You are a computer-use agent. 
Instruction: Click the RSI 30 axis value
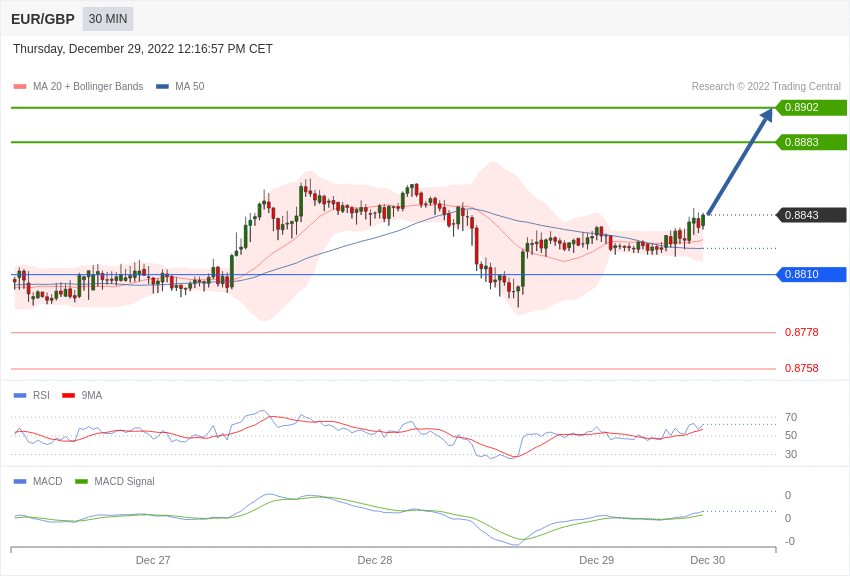791,454
